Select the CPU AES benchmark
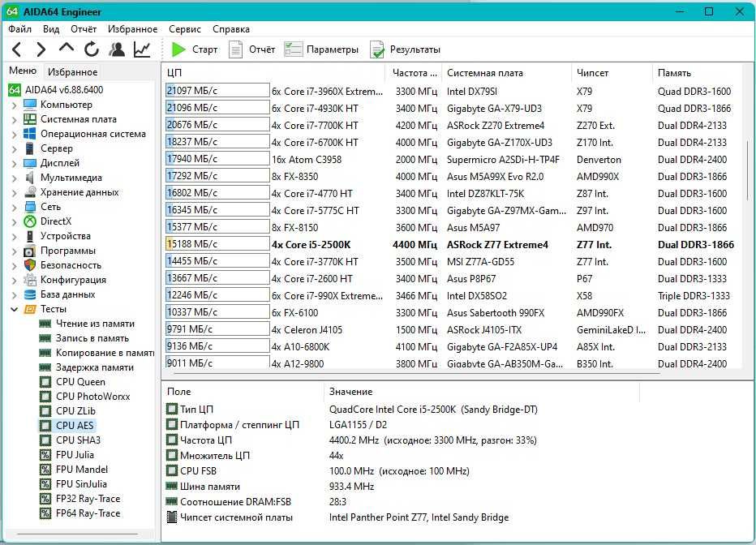The image size is (756, 545). (x=75, y=426)
